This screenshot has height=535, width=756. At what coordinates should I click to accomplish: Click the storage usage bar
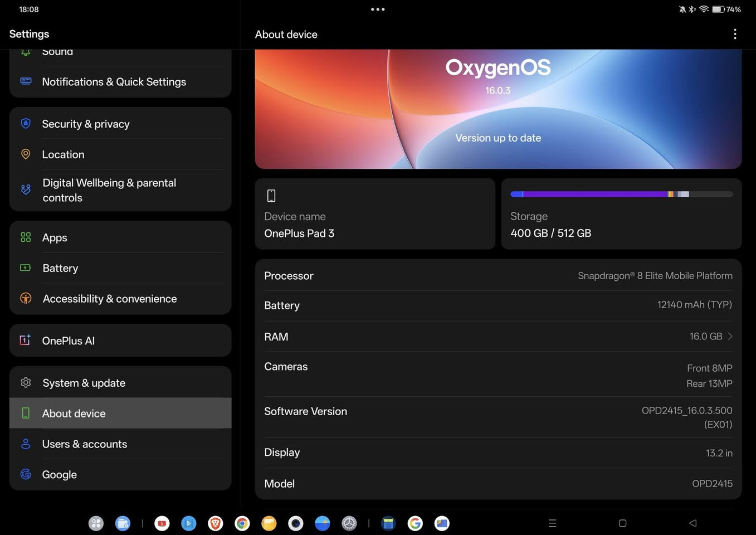[x=622, y=194]
